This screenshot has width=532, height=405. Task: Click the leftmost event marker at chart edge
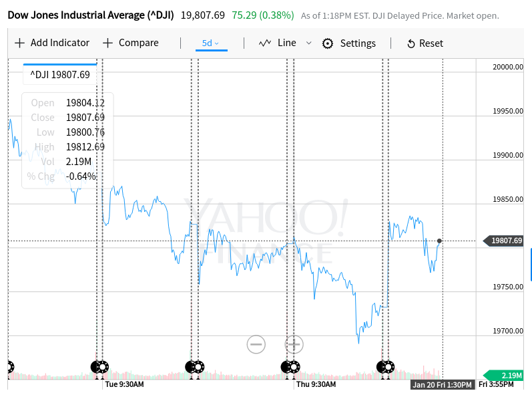point(10,366)
